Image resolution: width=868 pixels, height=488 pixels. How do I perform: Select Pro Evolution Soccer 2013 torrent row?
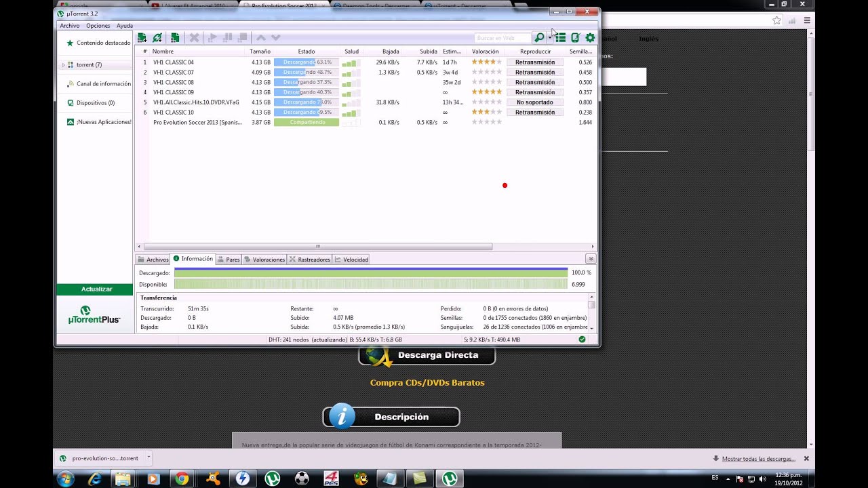click(x=366, y=123)
